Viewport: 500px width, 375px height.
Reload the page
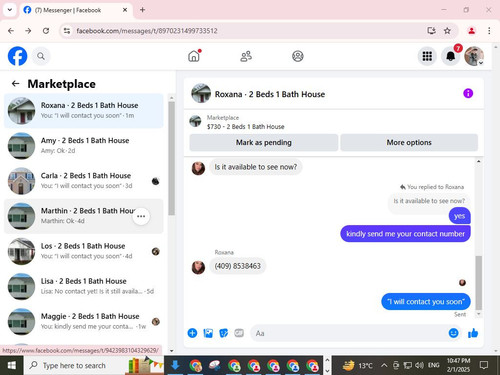pyautogui.click(x=46, y=31)
